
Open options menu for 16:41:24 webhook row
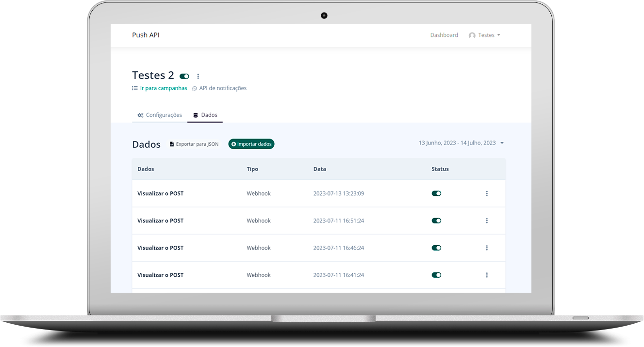487,275
